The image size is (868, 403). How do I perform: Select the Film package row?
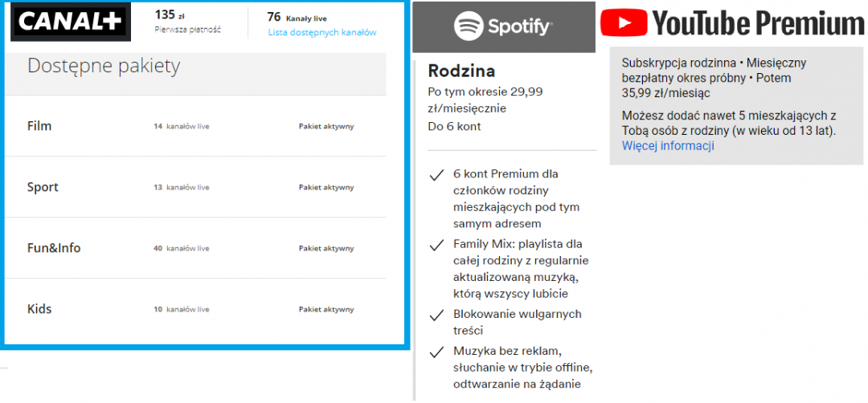pos(39,126)
